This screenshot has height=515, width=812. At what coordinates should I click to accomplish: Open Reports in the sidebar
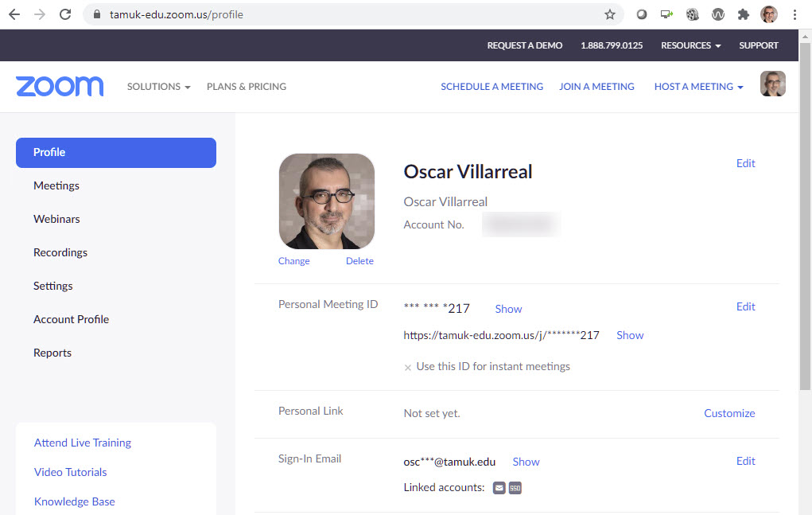tap(52, 353)
